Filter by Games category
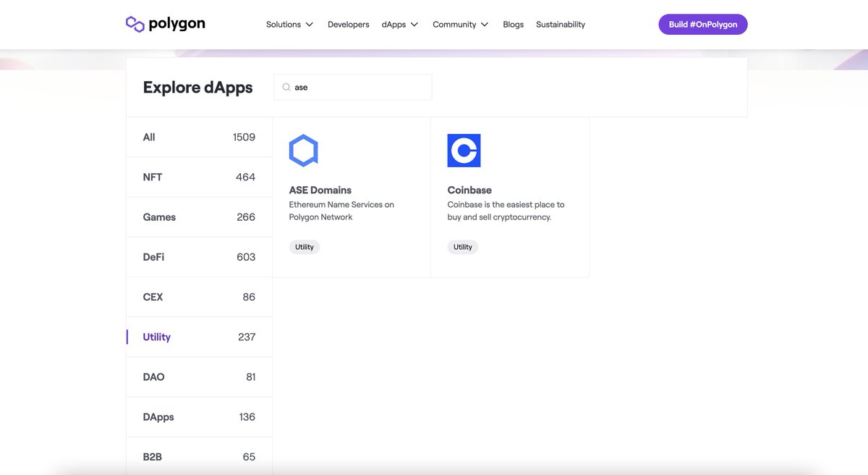This screenshot has width=868, height=475. (x=199, y=217)
